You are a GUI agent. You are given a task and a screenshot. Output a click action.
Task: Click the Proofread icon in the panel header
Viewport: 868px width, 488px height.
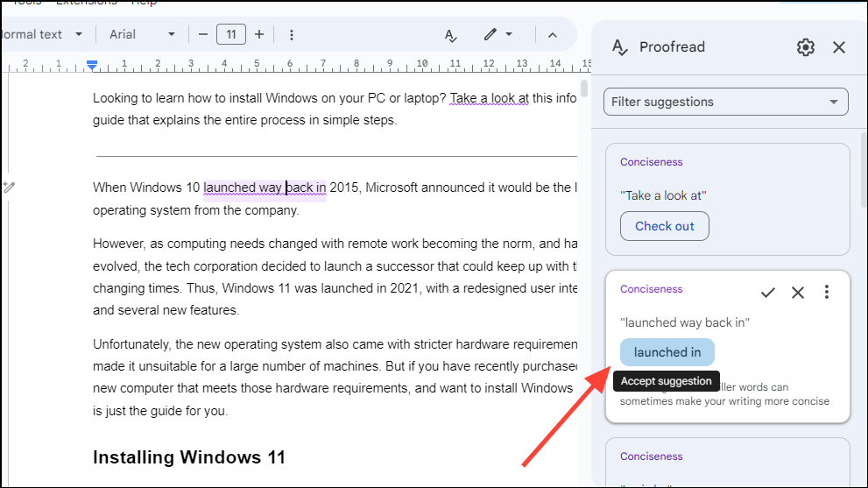pyautogui.click(x=619, y=47)
